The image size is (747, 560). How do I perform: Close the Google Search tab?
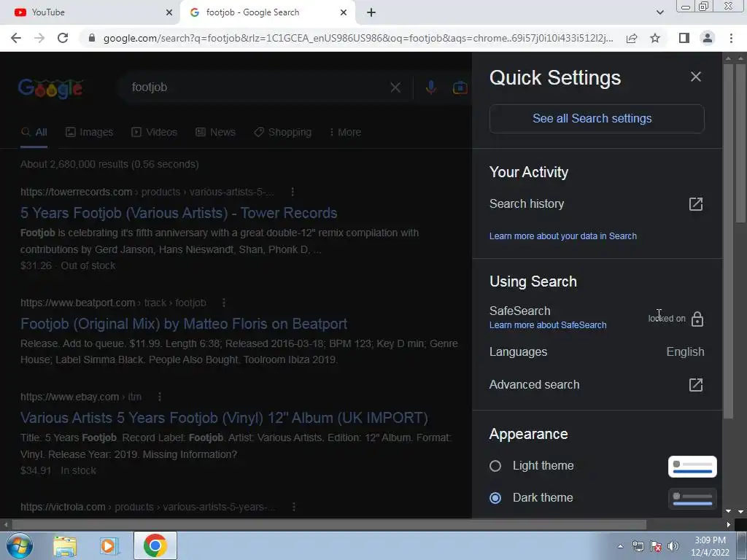pos(344,12)
